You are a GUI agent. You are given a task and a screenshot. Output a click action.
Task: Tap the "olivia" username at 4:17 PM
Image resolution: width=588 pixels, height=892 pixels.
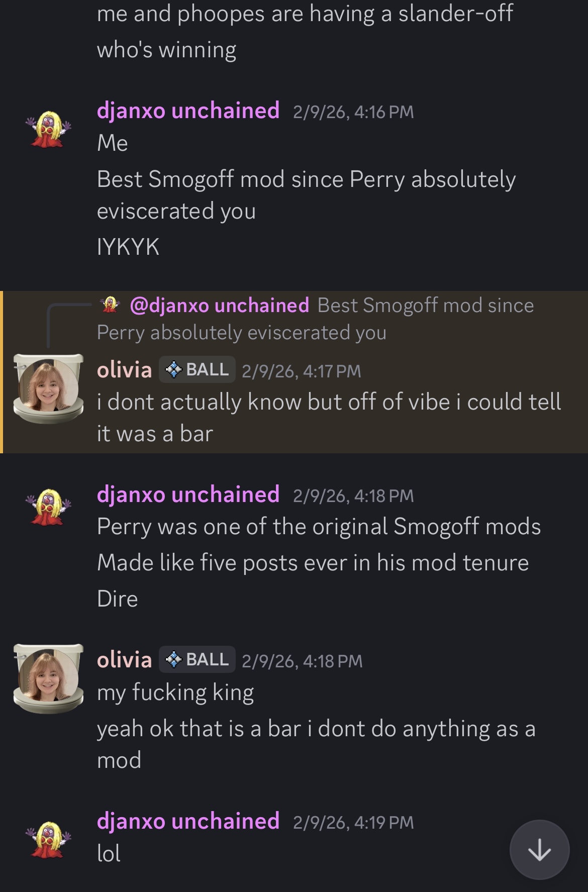[x=124, y=370]
